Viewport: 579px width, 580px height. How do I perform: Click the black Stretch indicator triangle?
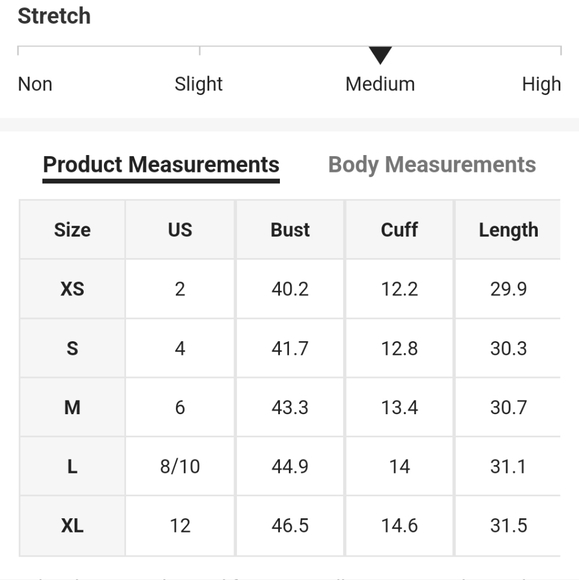380,55
